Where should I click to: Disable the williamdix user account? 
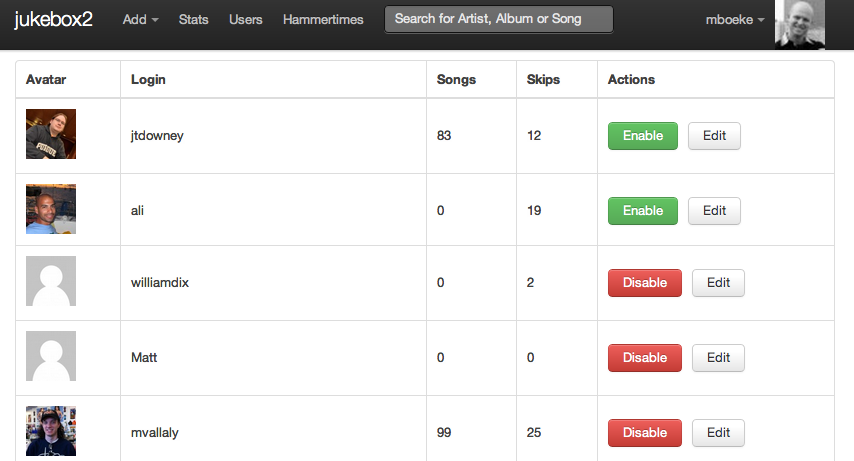point(645,283)
